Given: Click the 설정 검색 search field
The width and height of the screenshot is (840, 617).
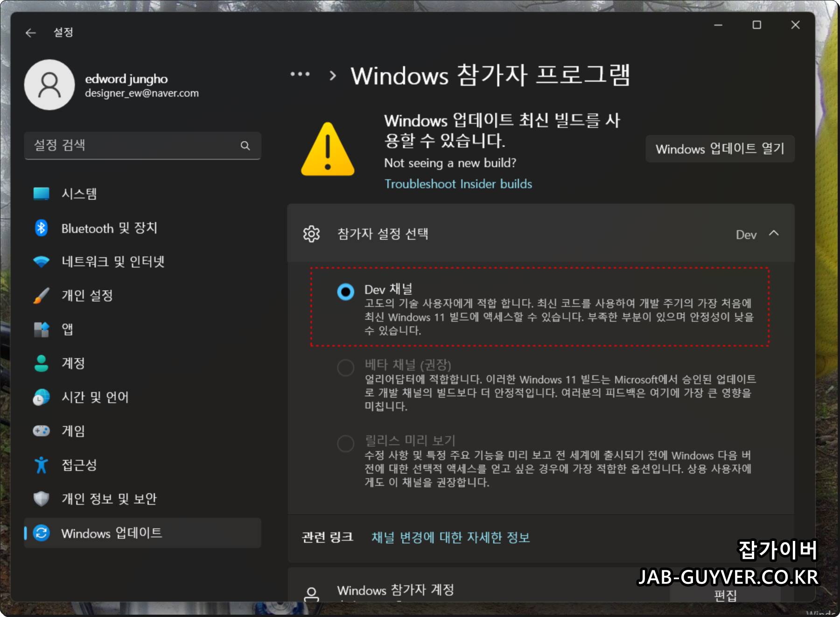Looking at the screenshot, I should 142,146.
